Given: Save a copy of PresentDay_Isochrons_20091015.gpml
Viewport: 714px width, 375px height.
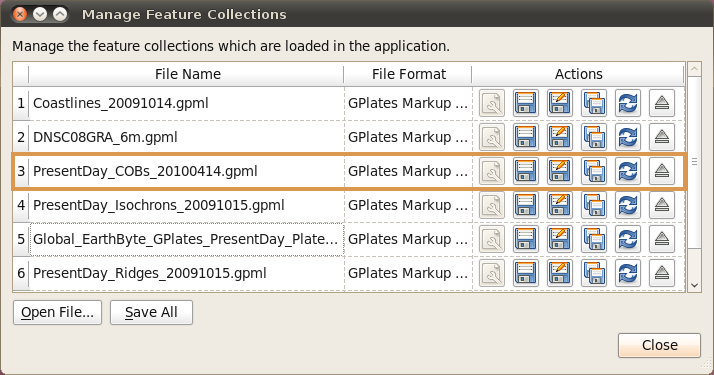Looking at the screenshot, I should [x=594, y=205].
